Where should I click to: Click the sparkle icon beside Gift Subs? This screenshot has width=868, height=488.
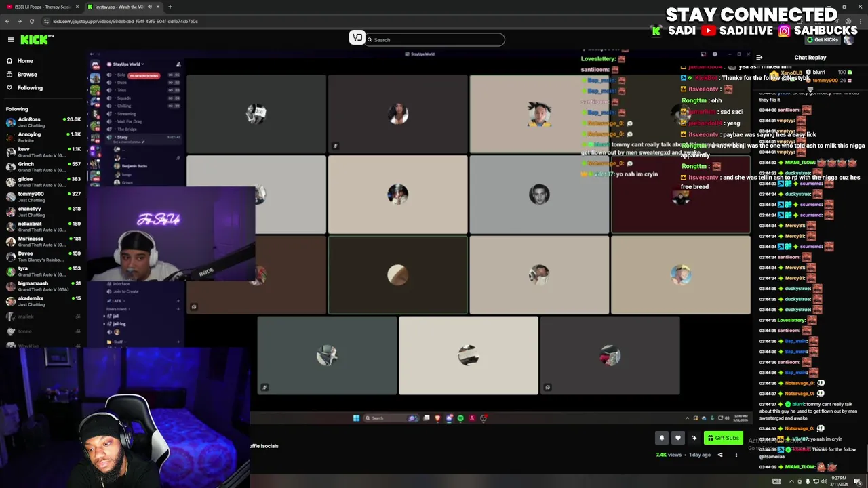click(x=694, y=438)
